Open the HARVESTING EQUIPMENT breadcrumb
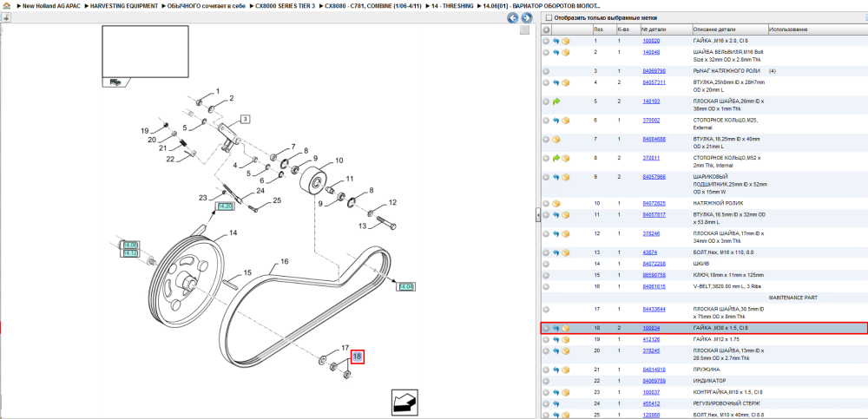The height and width of the screenshot is (419, 868). pos(123,5)
